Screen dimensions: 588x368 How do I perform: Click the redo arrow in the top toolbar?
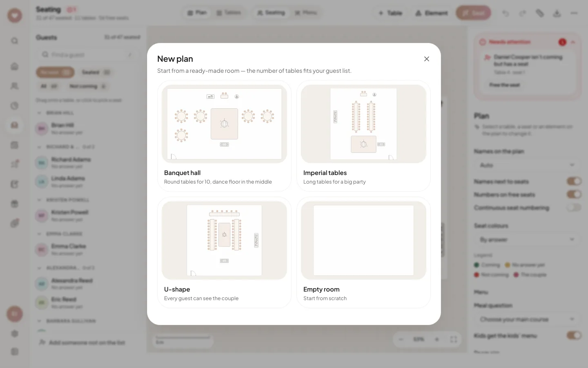click(x=523, y=13)
